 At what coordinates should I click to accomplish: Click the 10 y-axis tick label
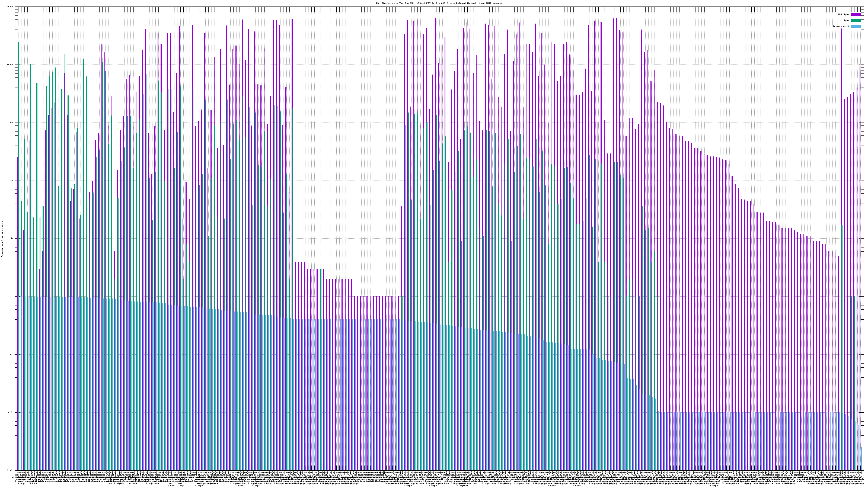[13, 239]
